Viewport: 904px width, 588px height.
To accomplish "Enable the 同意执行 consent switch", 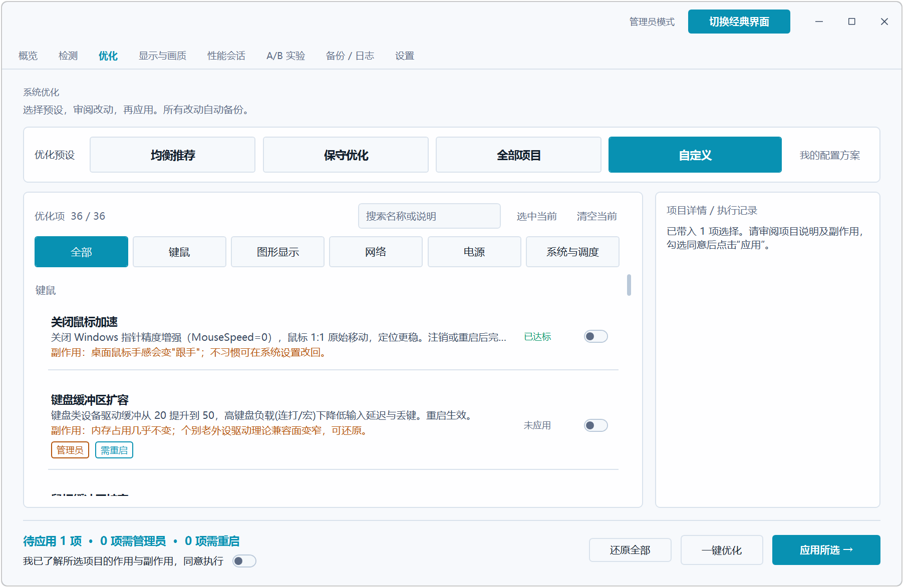I will (x=244, y=561).
